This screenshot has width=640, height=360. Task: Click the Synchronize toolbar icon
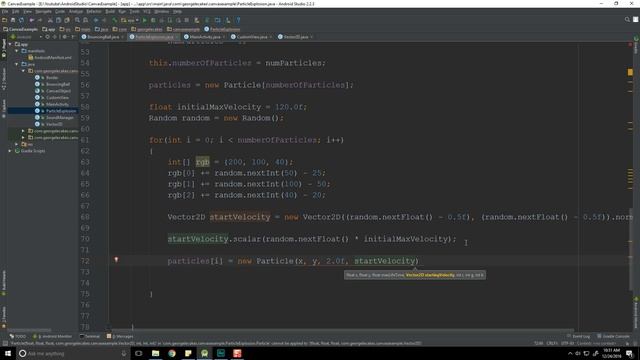(x=21, y=20)
